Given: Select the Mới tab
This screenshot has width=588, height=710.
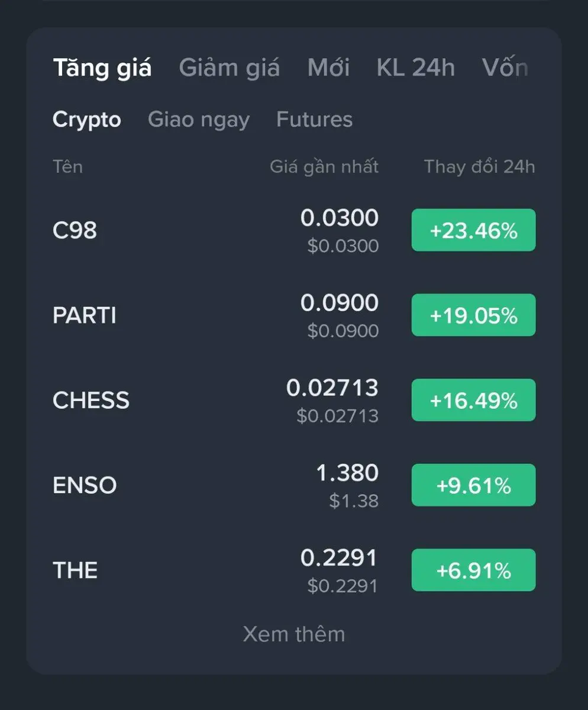Looking at the screenshot, I should [328, 68].
